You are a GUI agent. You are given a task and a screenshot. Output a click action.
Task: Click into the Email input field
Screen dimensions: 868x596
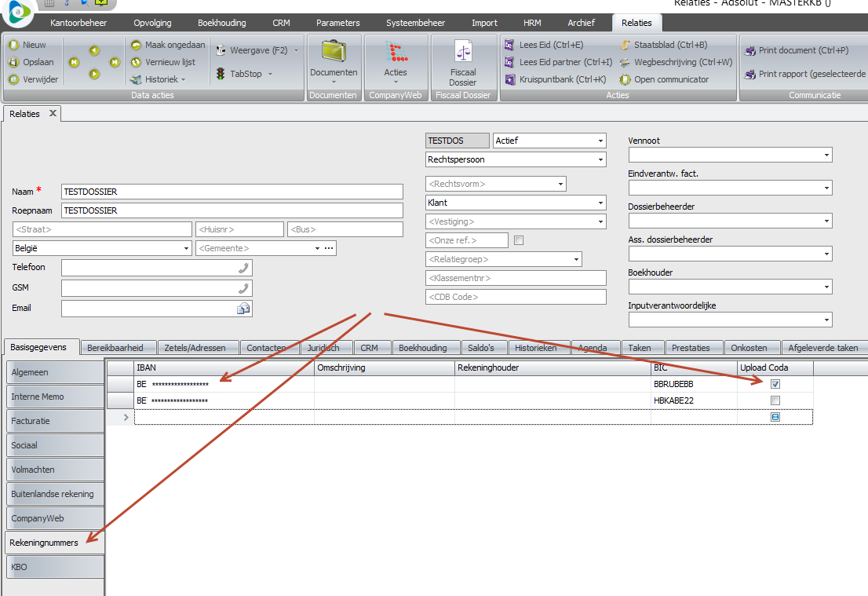coord(149,309)
